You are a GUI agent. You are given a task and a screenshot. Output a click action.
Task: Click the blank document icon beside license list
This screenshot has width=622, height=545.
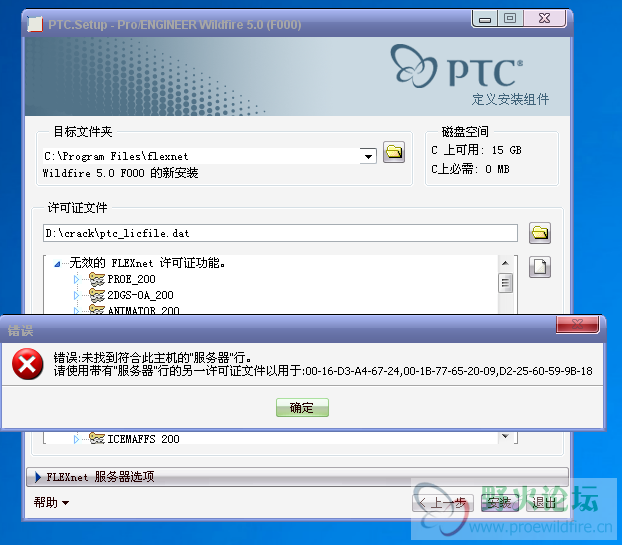pyautogui.click(x=539, y=267)
